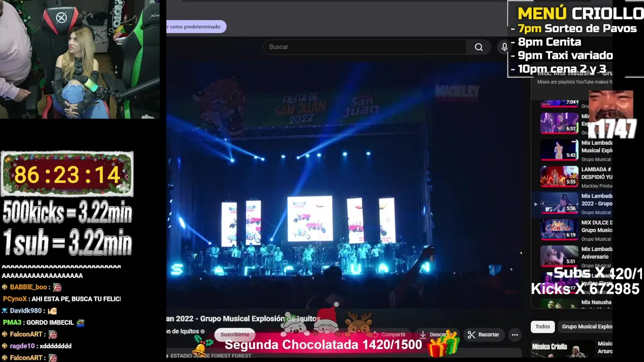
Task: Open Mix Natusha playlist item
Action: point(576,304)
